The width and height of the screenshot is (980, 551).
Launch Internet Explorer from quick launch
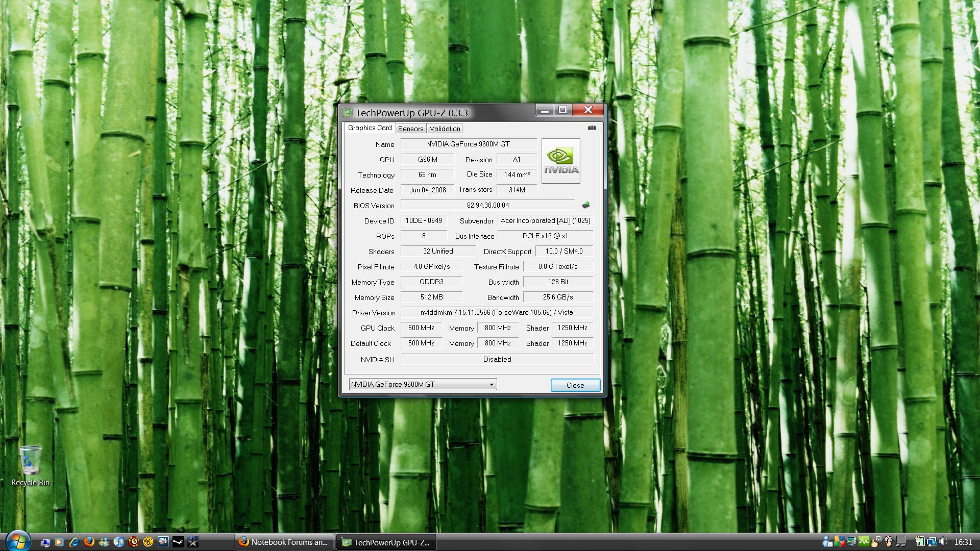pos(74,542)
